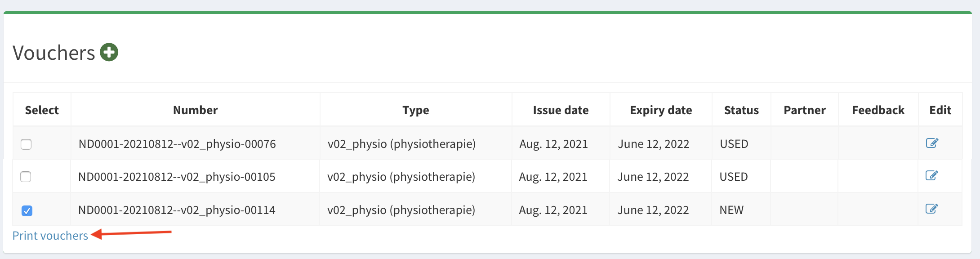980x259 pixels.
Task: Click the Partner column header
Action: [x=804, y=110]
